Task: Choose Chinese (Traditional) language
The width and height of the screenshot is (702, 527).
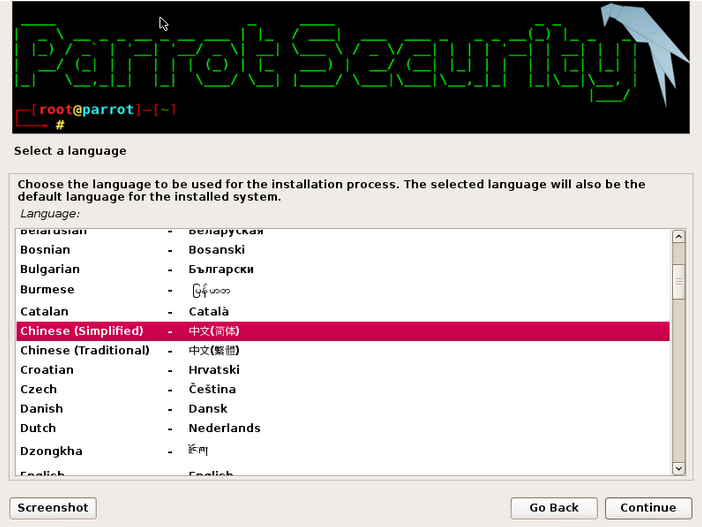Action: point(343,351)
